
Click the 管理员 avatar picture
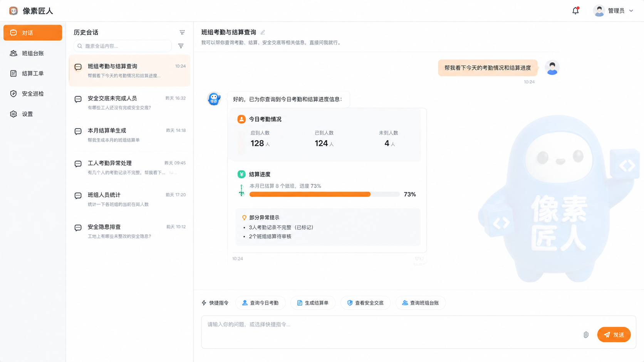pos(599,11)
